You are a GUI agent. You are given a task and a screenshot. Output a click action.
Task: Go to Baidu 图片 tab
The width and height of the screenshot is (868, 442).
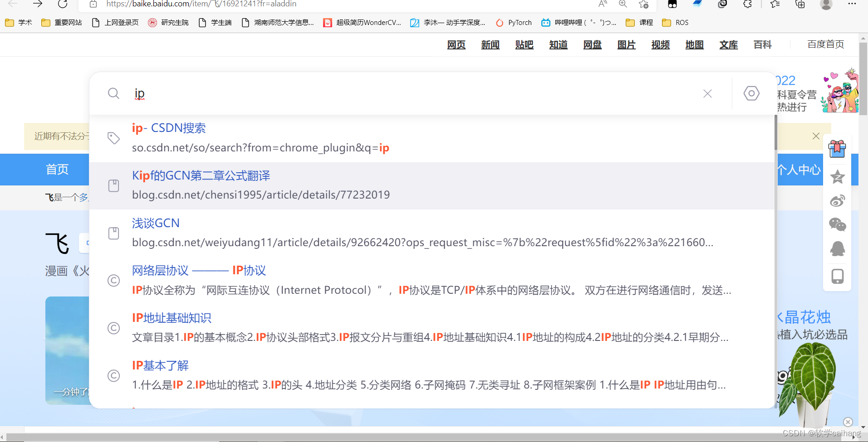[x=626, y=44]
